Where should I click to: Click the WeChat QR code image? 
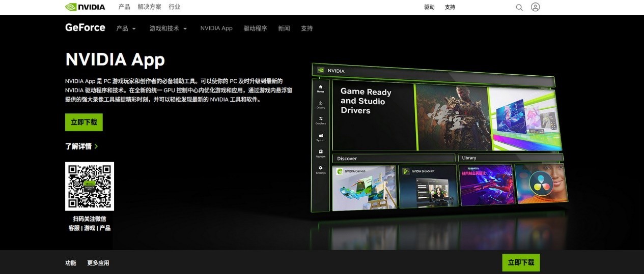click(x=90, y=186)
